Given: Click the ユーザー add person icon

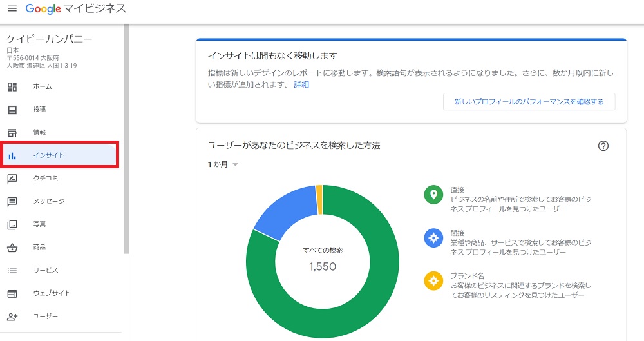Looking at the screenshot, I should point(12,317).
